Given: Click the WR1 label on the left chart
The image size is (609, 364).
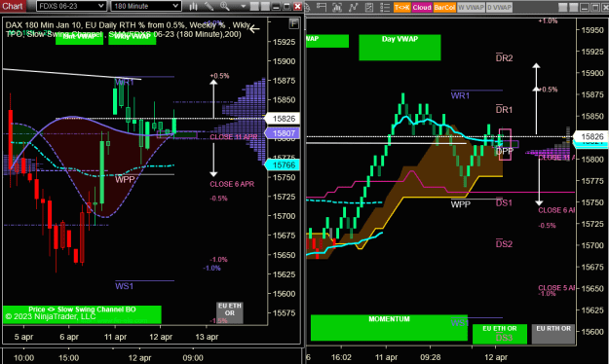Looking at the screenshot, I should point(124,83).
